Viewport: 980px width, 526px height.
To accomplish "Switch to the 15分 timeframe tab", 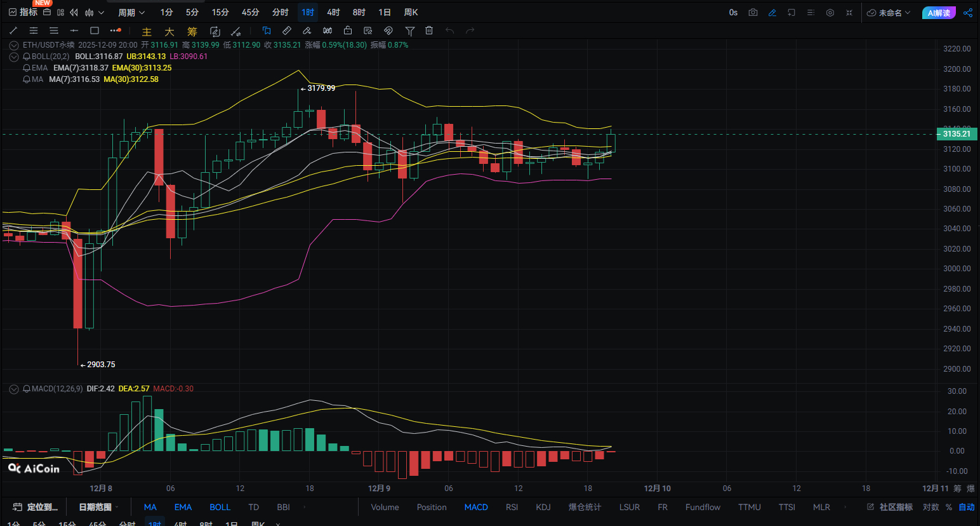I will click(x=220, y=13).
